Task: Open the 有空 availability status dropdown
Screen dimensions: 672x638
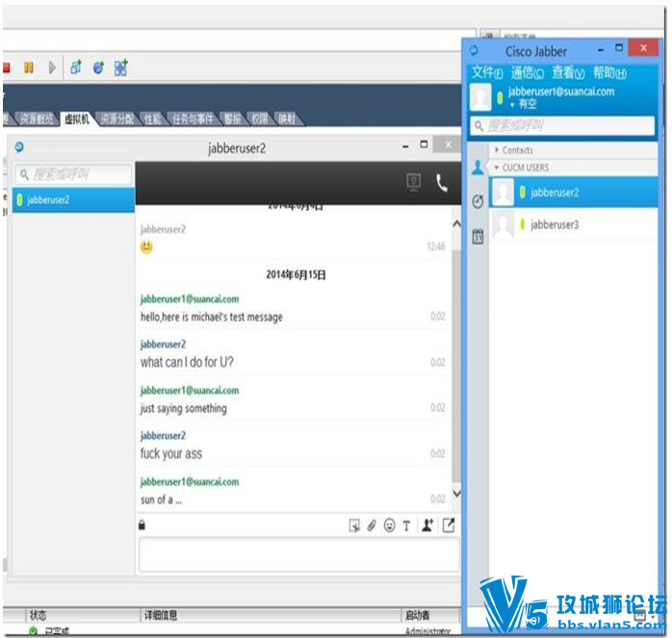Action: 523,104
